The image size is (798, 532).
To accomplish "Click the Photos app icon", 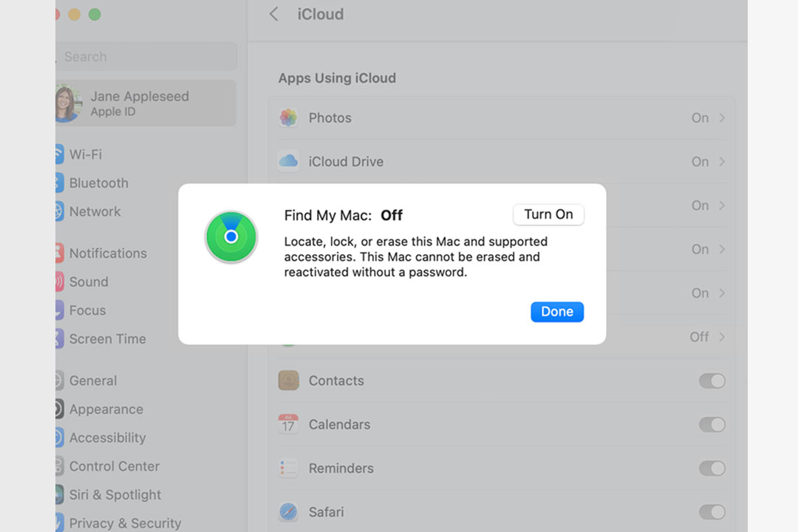I will (288, 117).
